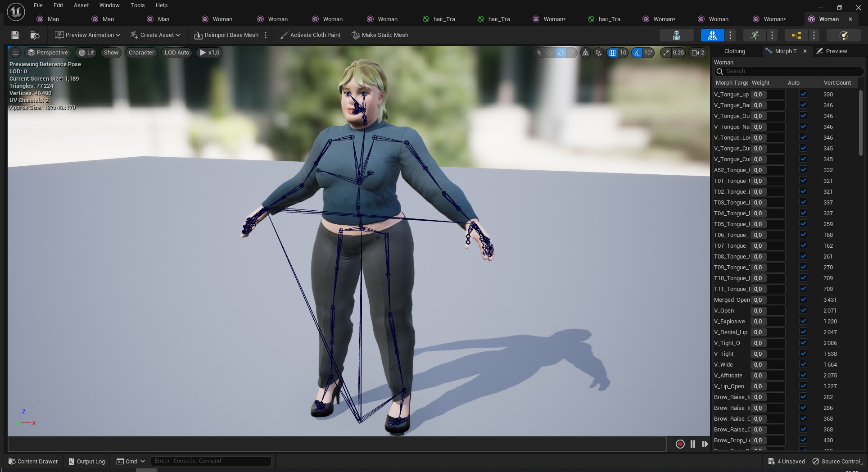Image resolution: width=868 pixels, height=472 pixels.
Task: Open the Perspective view mode dropdown
Action: (48, 53)
